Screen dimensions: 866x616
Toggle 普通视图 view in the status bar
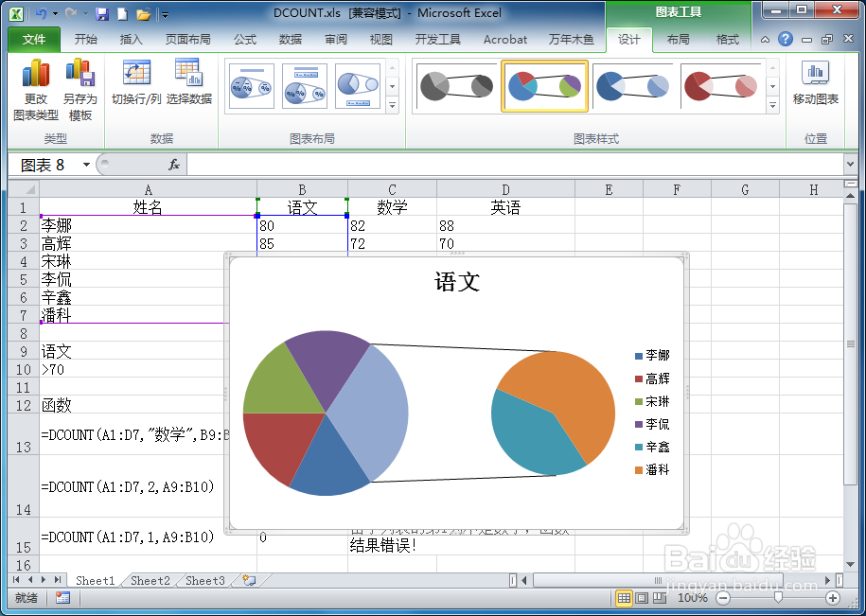tap(624, 595)
